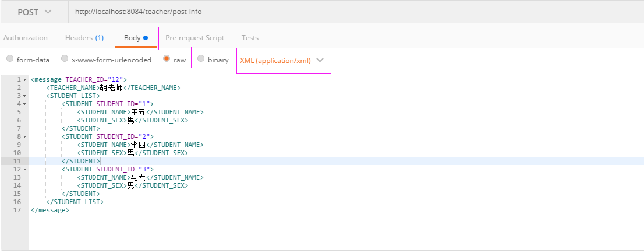The image size is (644, 252).
Task: Select the raw radio option
Action: pos(167,59)
